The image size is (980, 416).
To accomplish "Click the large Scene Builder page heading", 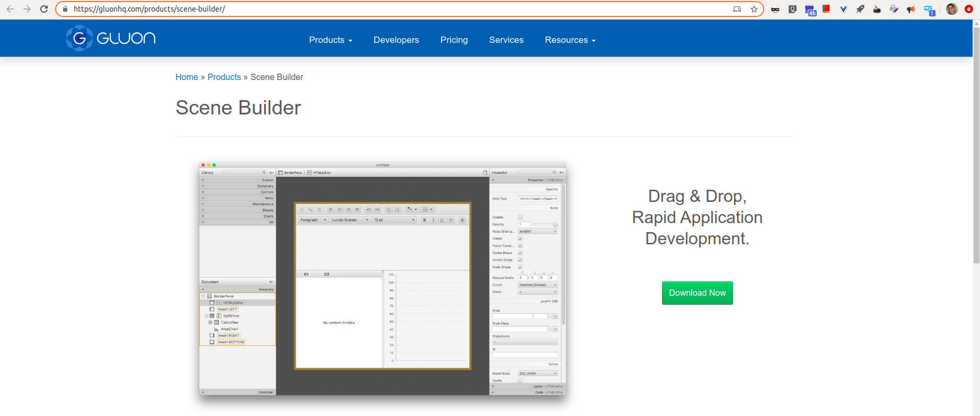I will (239, 108).
